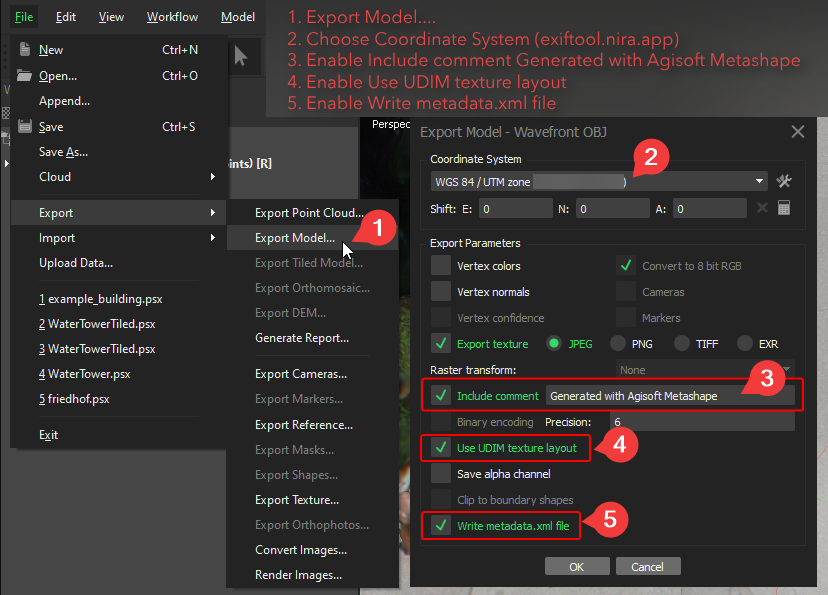
Task: Click the Save floppy disk icon
Action: [x=24, y=126]
